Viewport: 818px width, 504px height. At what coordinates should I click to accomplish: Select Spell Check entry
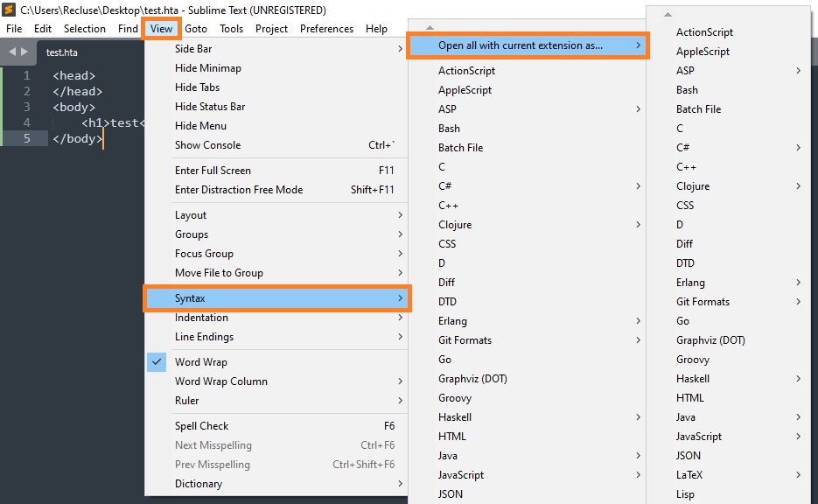tap(201, 426)
